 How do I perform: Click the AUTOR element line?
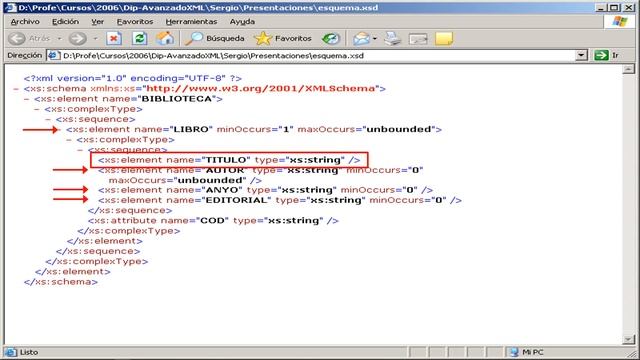coord(260,175)
